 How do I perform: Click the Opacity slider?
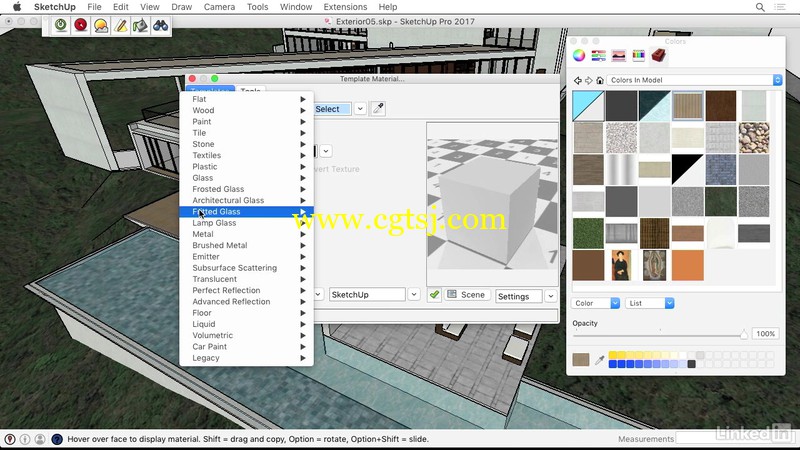click(x=660, y=335)
